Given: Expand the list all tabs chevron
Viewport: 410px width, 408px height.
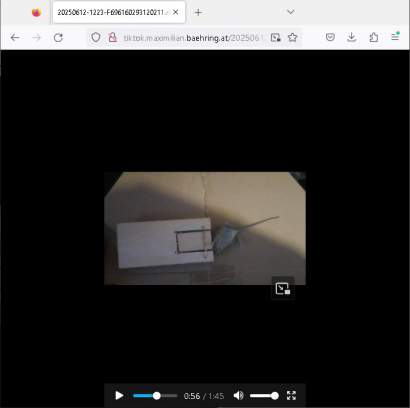Looking at the screenshot, I should [x=291, y=12].
